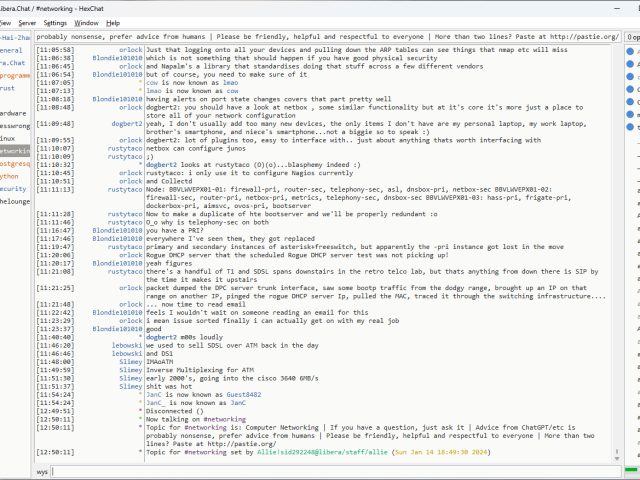Switch to the #networking channel in the tree
This screenshot has width=640, height=480.
14,150
